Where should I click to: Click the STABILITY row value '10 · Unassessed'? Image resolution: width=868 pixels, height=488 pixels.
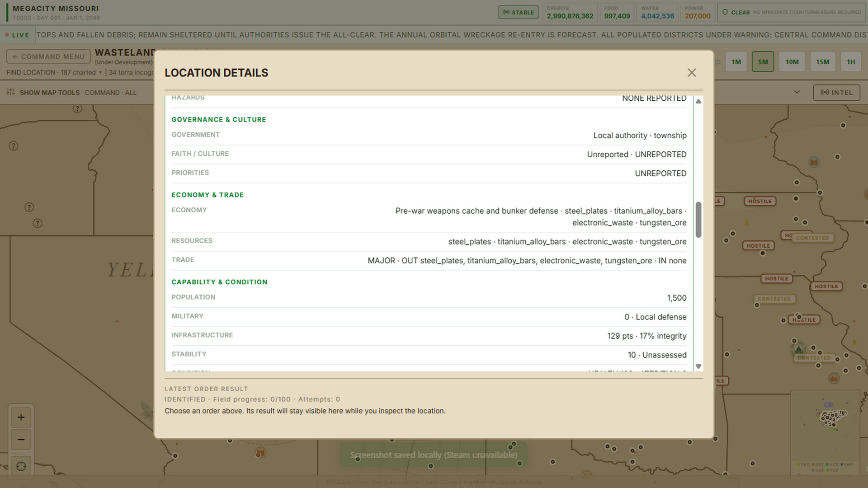[657, 355]
